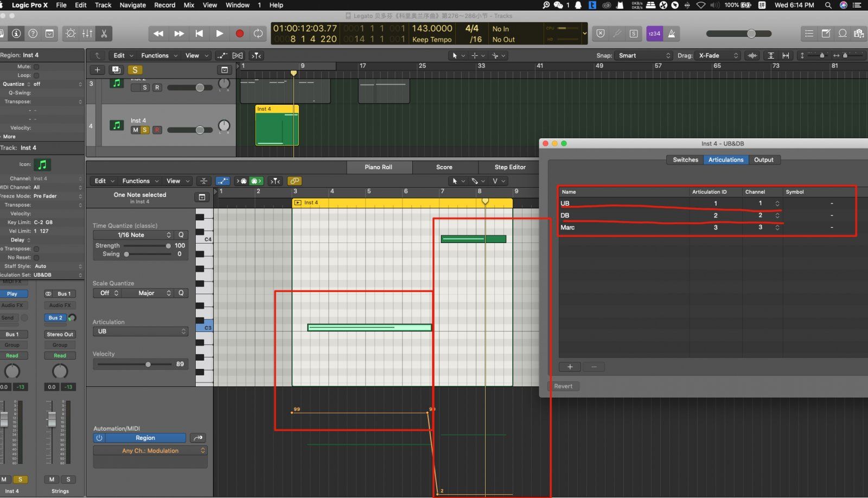Open the List Editors icon
This screenshot has width=868, height=498.
tap(809, 34)
